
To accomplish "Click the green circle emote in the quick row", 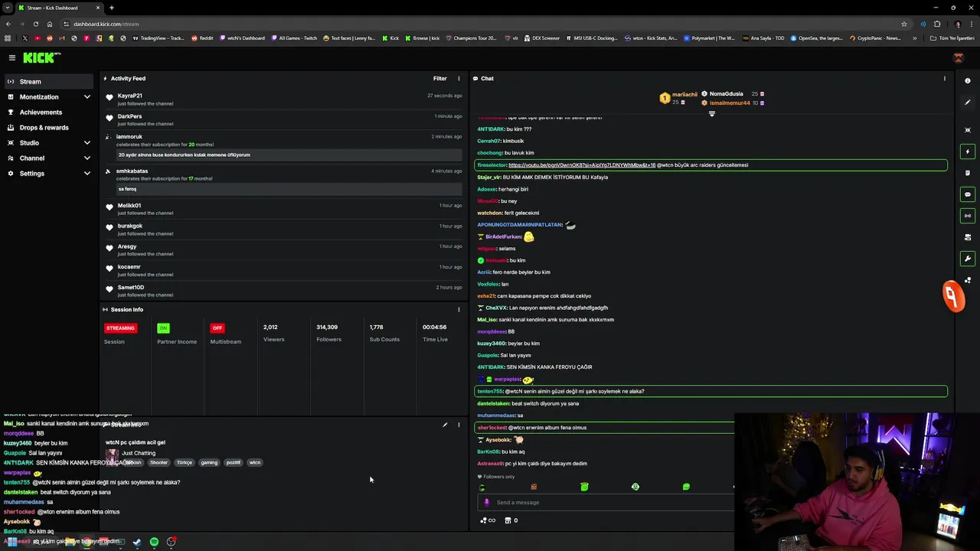I will pyautogui.click(x=635, y=487).
